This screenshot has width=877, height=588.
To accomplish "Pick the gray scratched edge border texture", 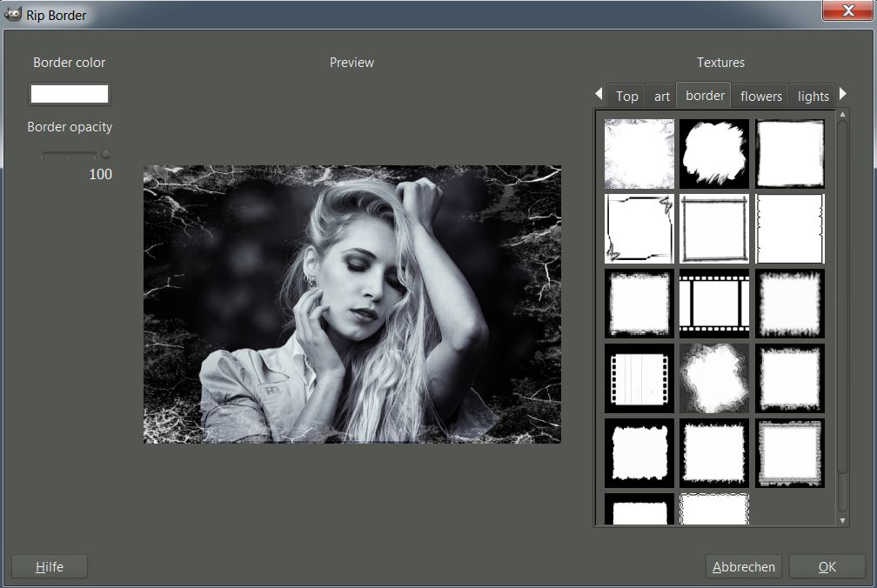I will tap(790, 453).
